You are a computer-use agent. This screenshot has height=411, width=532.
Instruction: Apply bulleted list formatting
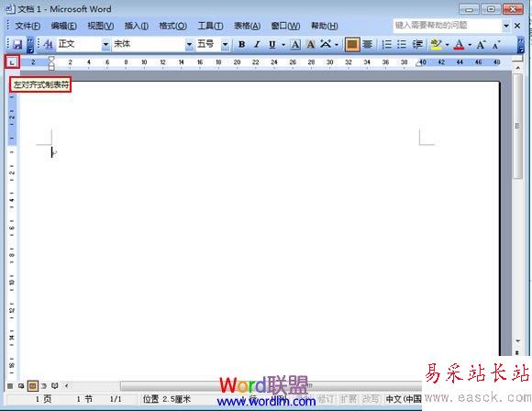click(402, 44)
